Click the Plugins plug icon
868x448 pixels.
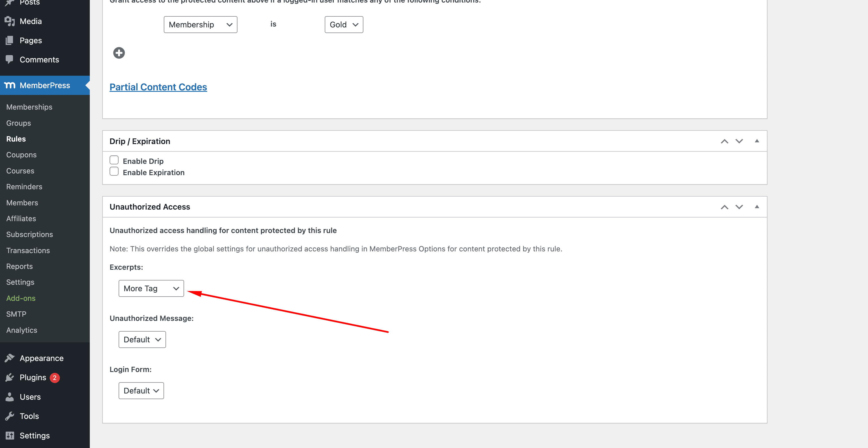point(10,377)
